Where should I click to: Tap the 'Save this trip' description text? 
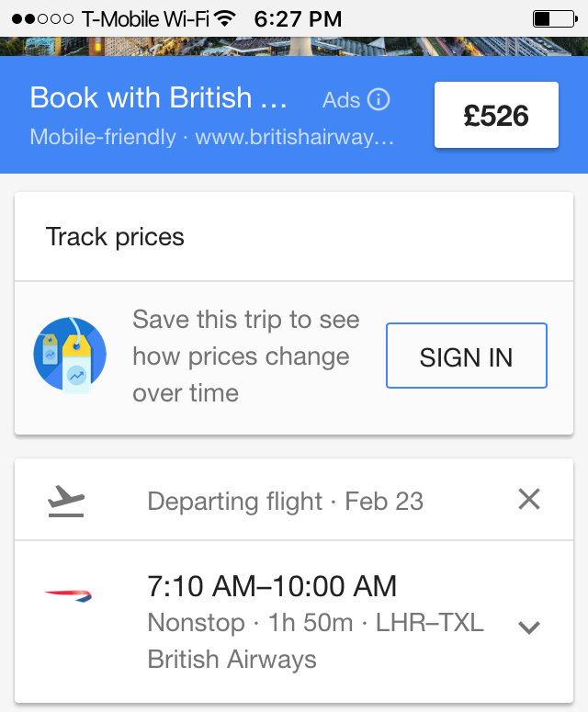pyautogui.click(x=245, y=356)
